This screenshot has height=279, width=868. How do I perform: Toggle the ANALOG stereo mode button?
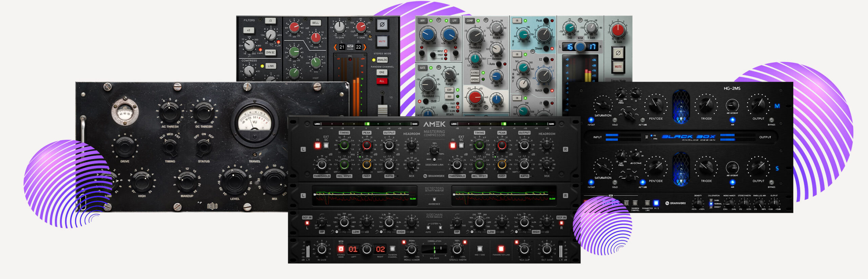(382, 60)
